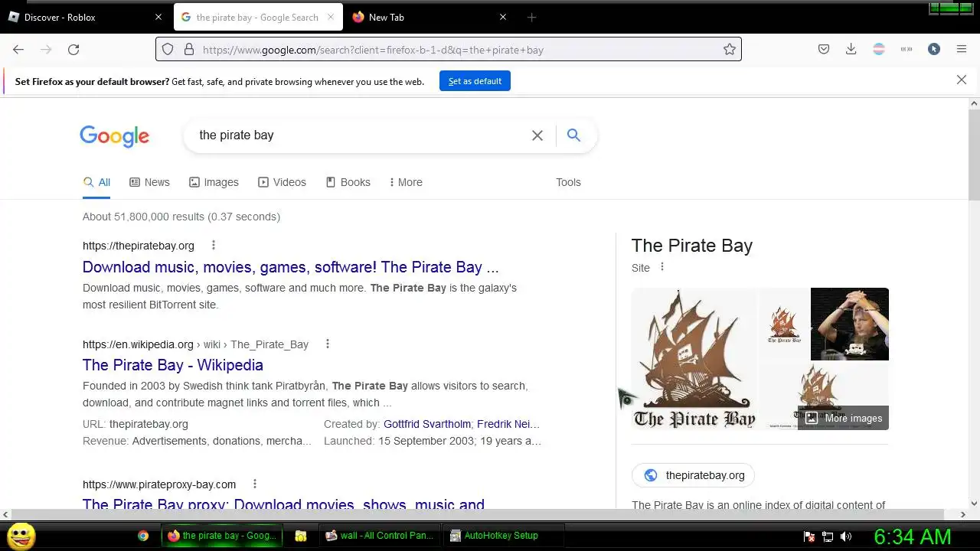The height and width of the screenshot is (551, 980).
Task: Open the Firefox downloads panel
Action: pos(851,49)
